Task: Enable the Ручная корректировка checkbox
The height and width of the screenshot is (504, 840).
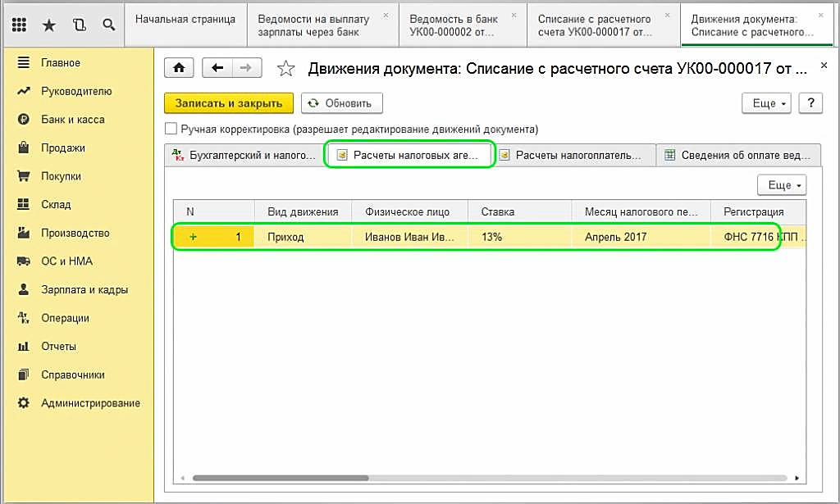Action: coord(171,129)
